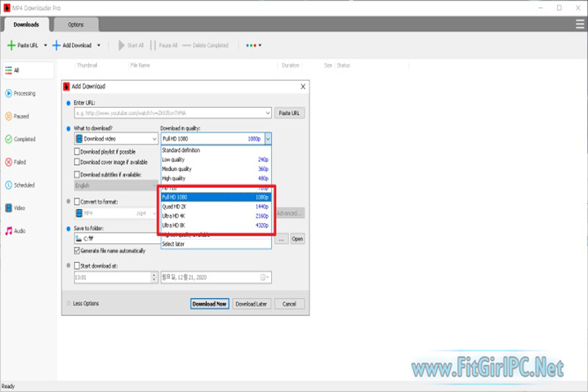Collapse the Download in quality dropdown
The image size is (588, 392).
pyautogui.click(x=267, y=139)
